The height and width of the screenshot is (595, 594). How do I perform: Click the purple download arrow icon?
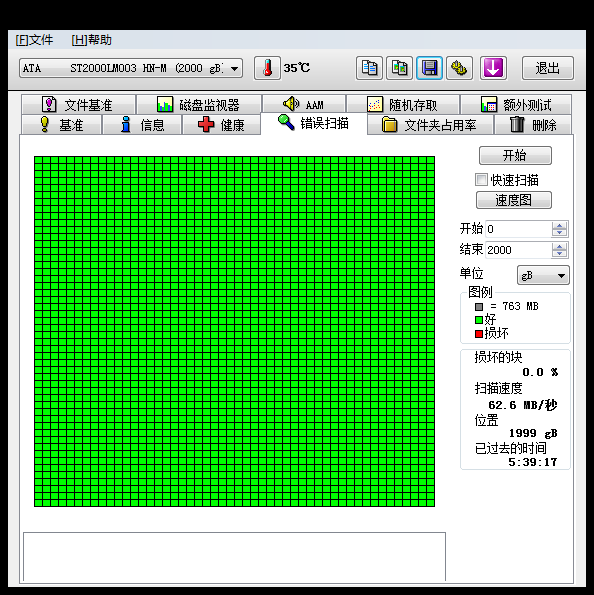tap(493, 68)
